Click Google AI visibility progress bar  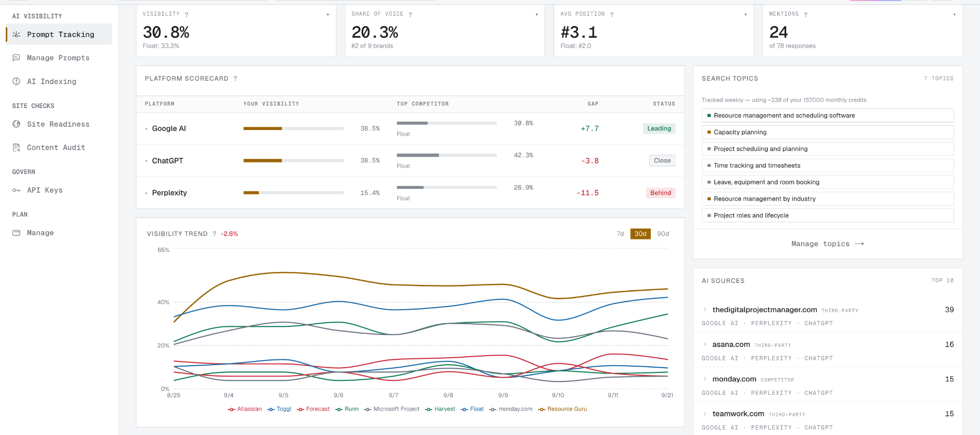coord(293,129)
